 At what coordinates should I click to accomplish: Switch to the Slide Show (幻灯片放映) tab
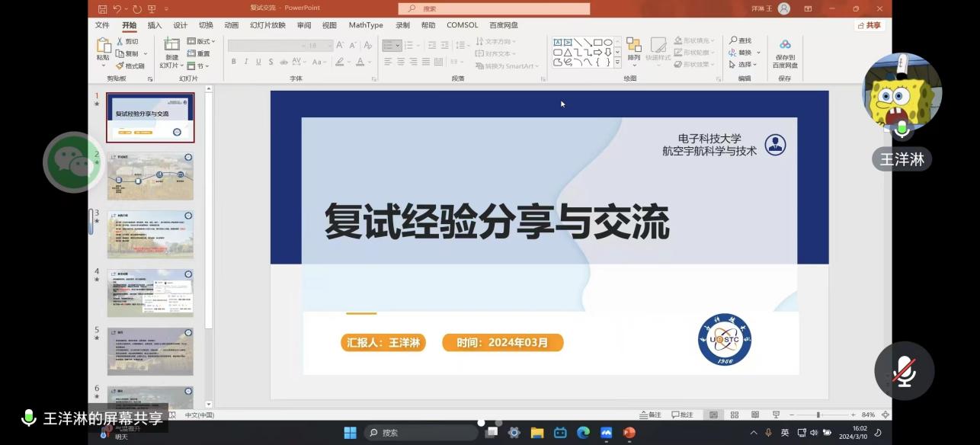click(x=267, y=25)
